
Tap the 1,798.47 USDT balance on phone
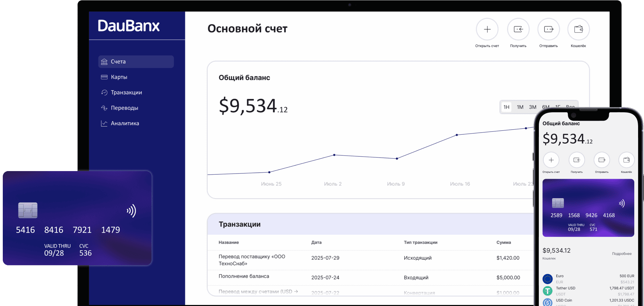point(622,288)
